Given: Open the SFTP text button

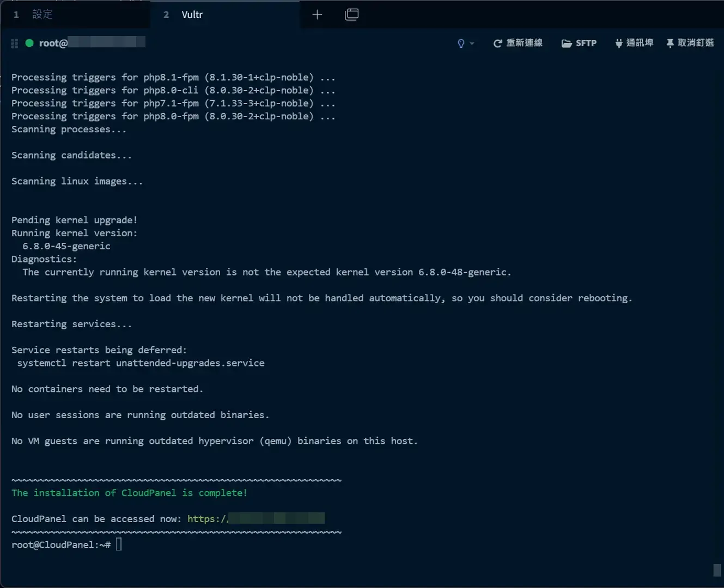Looking at the screenshot, I should (586, 44).
